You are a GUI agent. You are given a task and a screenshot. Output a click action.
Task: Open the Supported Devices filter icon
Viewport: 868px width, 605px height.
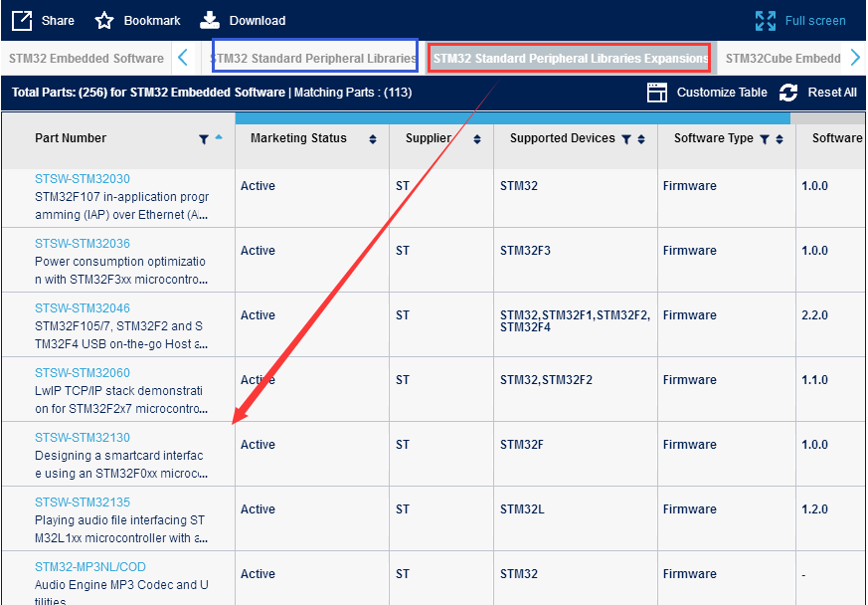(626, 139)
